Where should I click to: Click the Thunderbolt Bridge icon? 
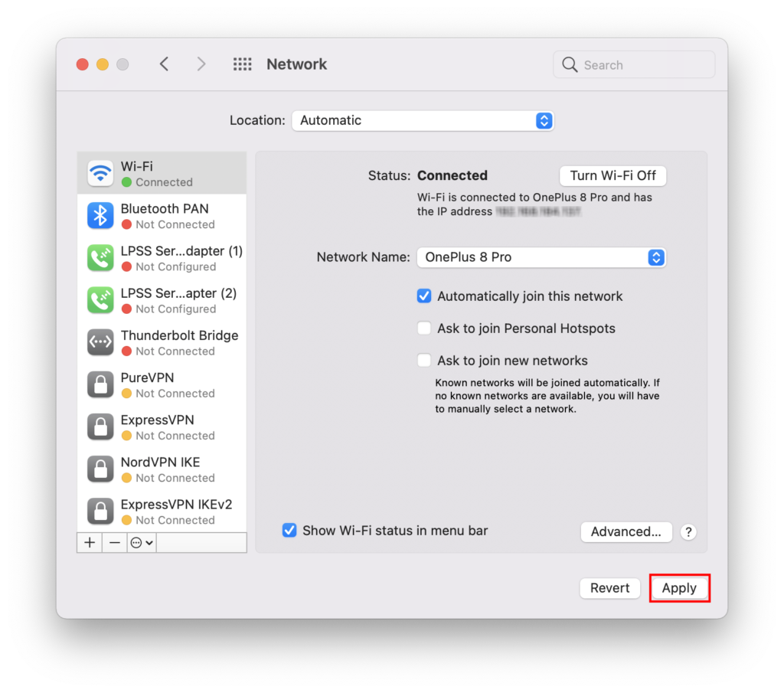tap(100, 342)
